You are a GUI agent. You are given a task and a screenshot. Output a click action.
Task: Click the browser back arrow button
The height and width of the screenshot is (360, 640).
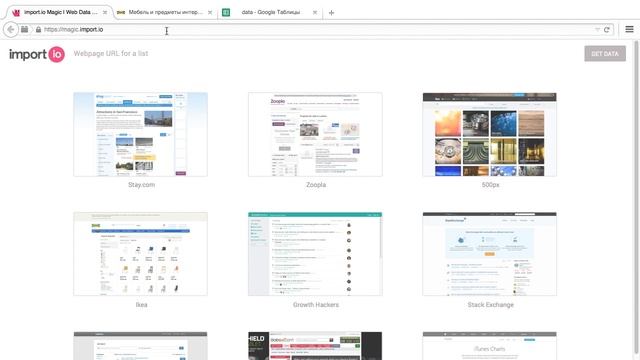click(x=11, y=29)
